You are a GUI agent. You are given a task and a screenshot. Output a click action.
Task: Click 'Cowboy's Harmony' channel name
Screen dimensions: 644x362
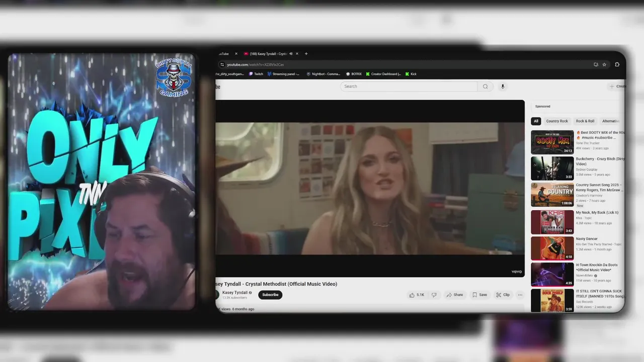(x=589, y=196)
